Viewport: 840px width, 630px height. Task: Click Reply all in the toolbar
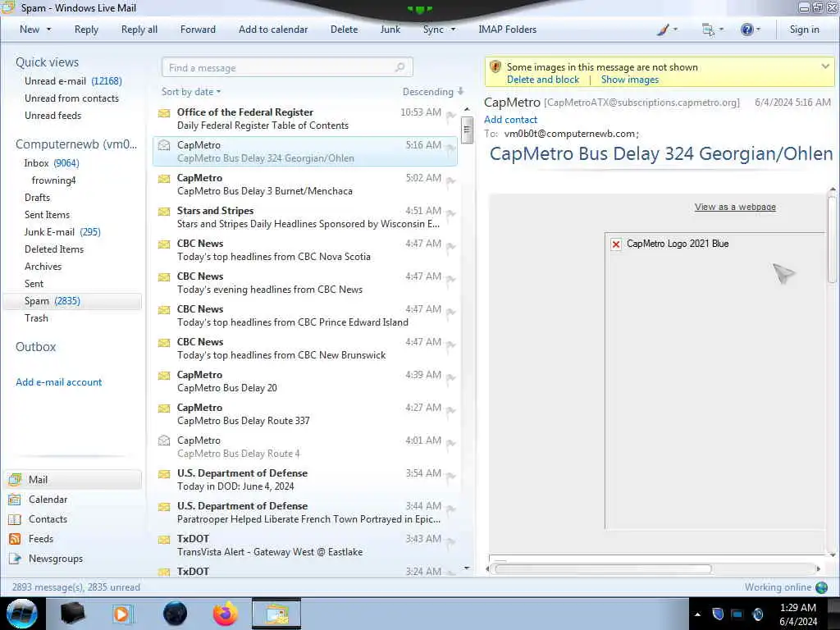tap(139, 30)
